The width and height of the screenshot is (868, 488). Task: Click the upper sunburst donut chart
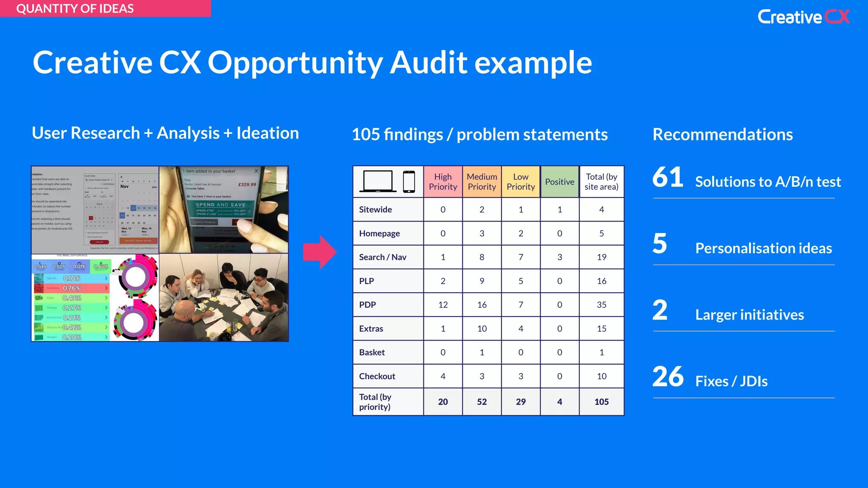point(136,277)
